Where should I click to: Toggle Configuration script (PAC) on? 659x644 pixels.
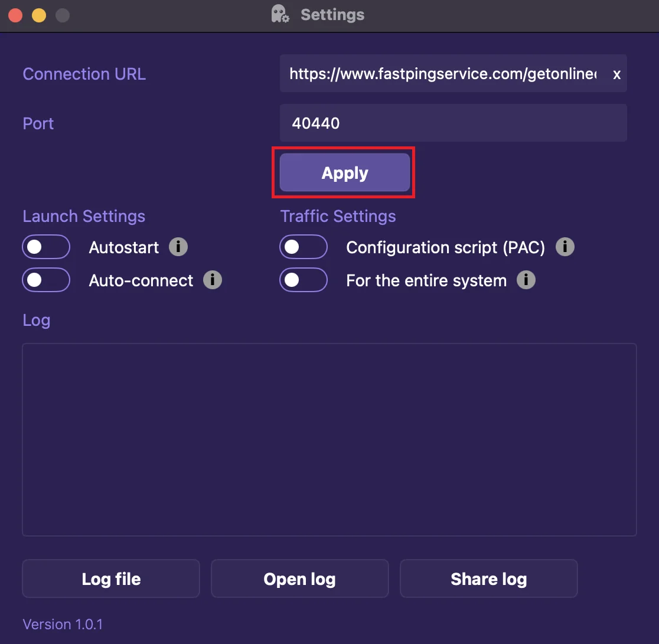pyautogui.click(x=304, y=247)
